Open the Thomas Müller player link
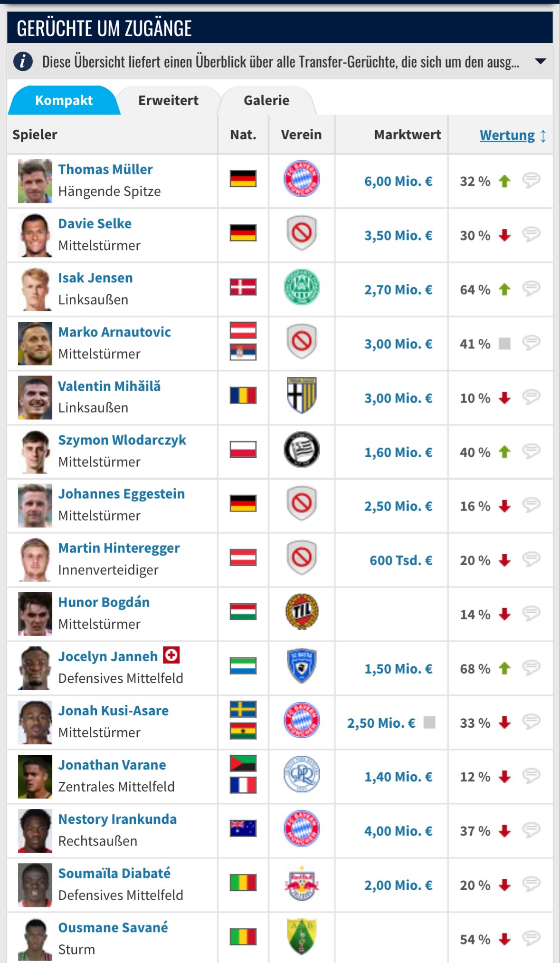 coord(105,169)
